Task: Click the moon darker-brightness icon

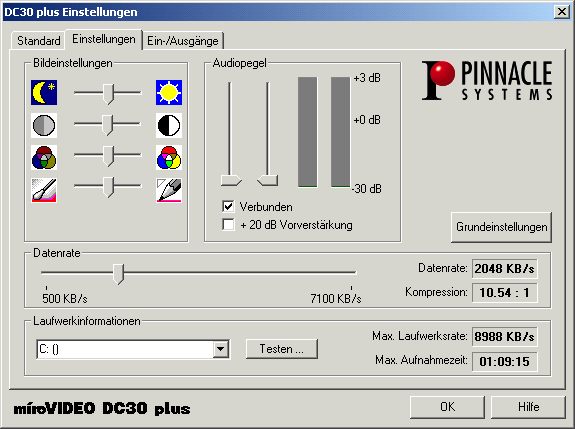Action: tap(44, 92)
